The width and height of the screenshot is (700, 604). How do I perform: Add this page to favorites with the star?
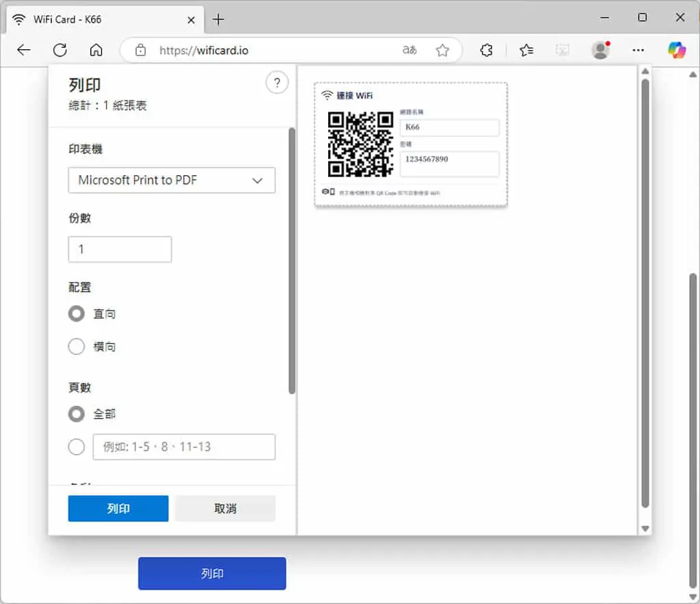click(442, 50)
